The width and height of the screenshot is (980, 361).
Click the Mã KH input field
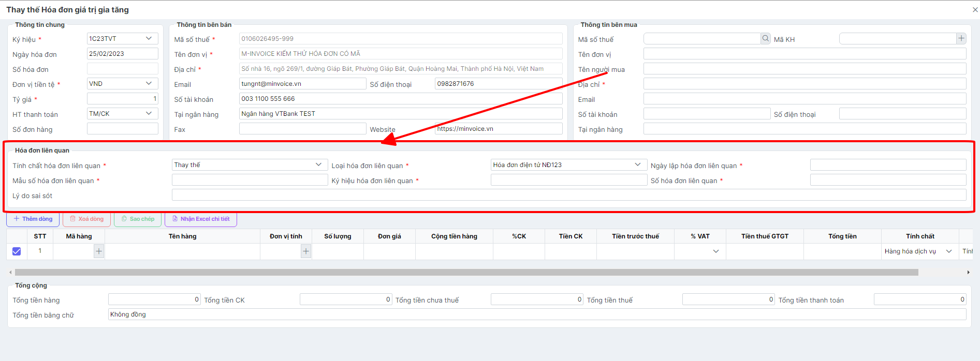pyautogui.click(x=898, y=39)
